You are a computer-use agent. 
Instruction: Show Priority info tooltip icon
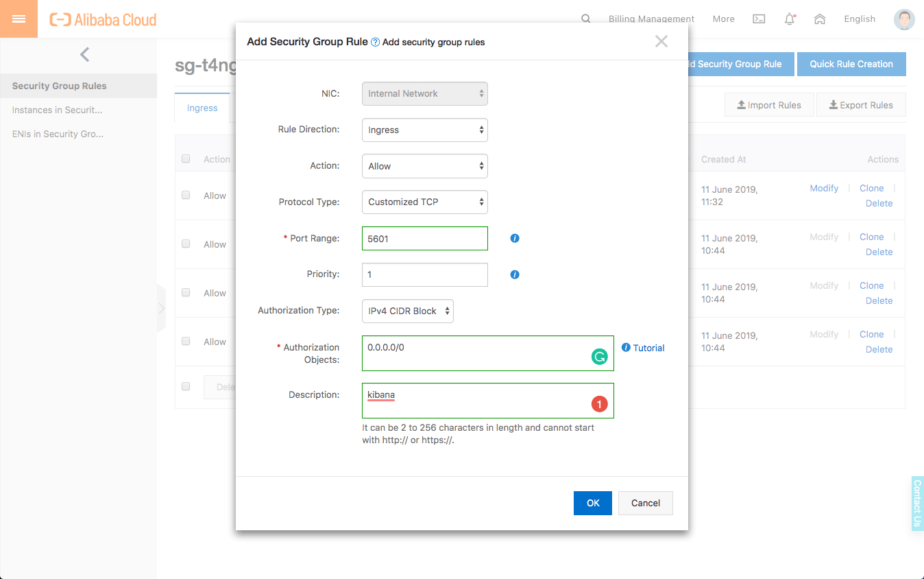tap(515, 274)
